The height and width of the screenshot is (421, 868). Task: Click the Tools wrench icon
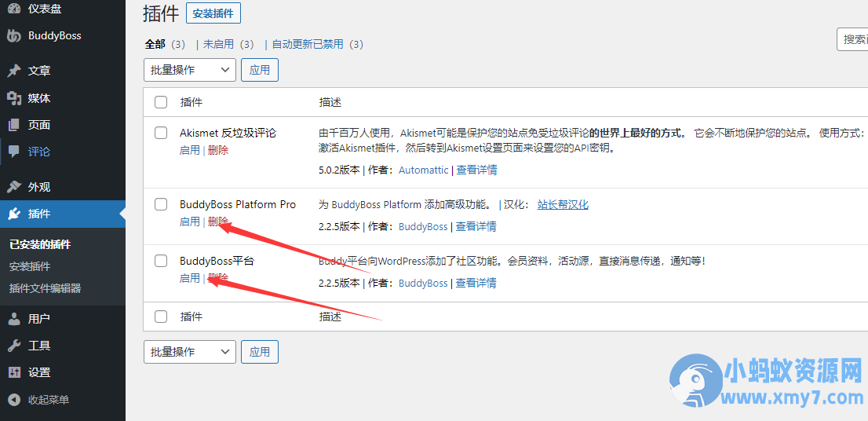click(x=14, y=346)
